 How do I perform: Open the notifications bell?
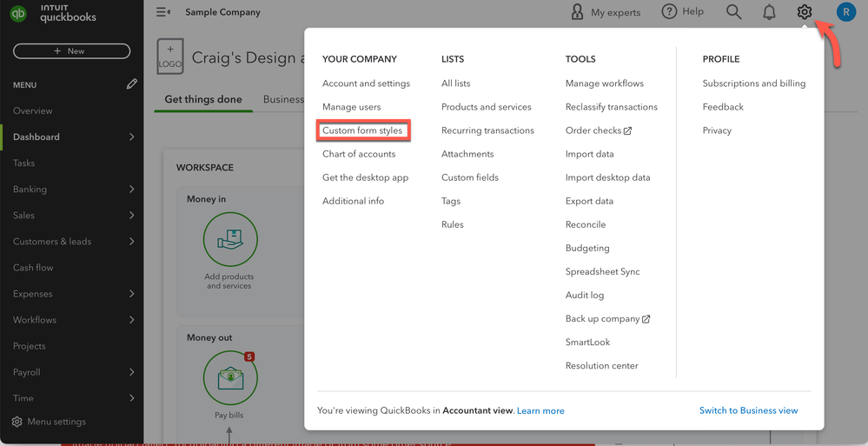769,12
